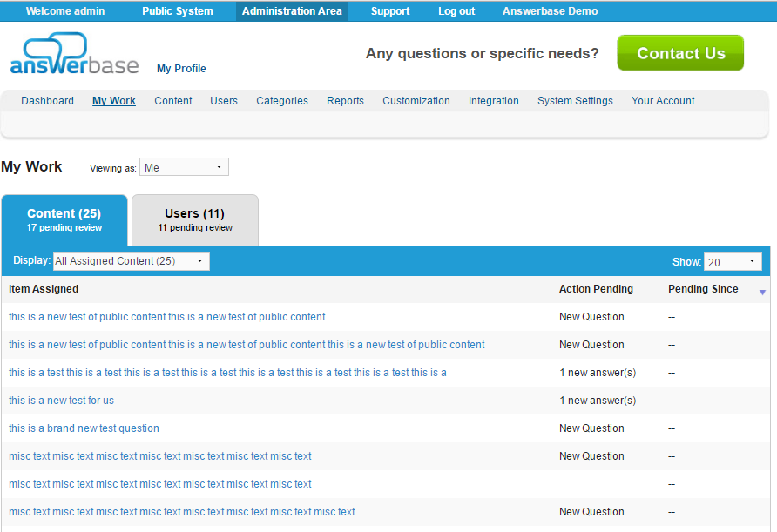Open the Dashboard menu
777x532 pixels.
47,100
